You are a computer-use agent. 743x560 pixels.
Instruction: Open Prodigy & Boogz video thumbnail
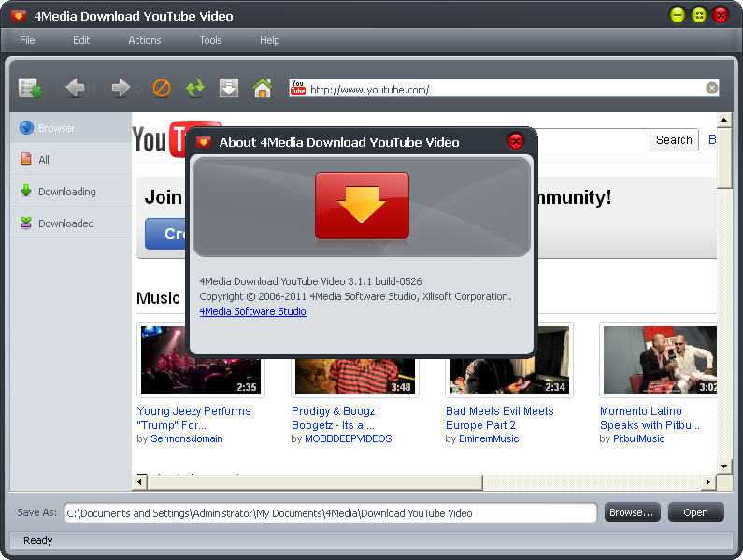click(x=355, y=376)
